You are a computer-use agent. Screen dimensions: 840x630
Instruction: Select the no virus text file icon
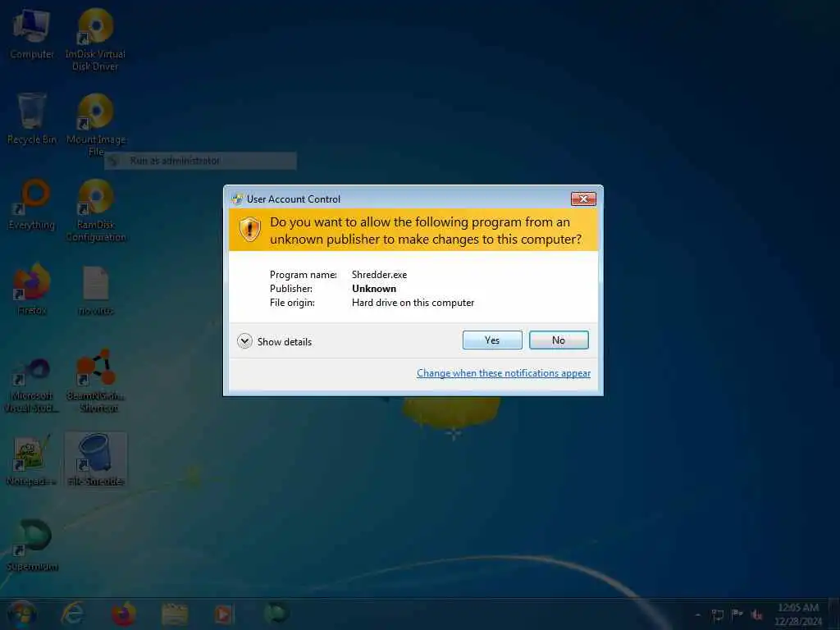96,290
